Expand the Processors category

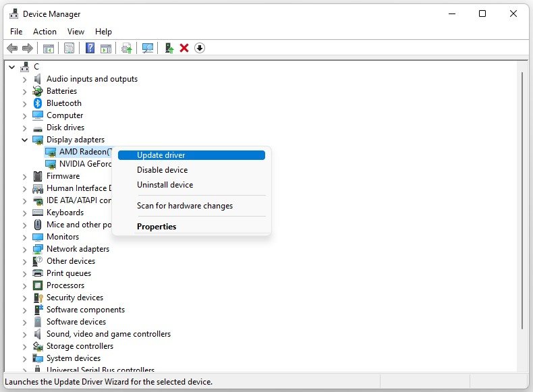(x=25, y=285)
